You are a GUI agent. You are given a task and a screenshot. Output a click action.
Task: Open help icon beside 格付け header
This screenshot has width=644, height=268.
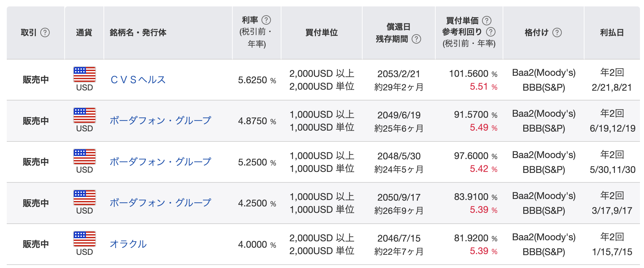[x=557, y=32]
